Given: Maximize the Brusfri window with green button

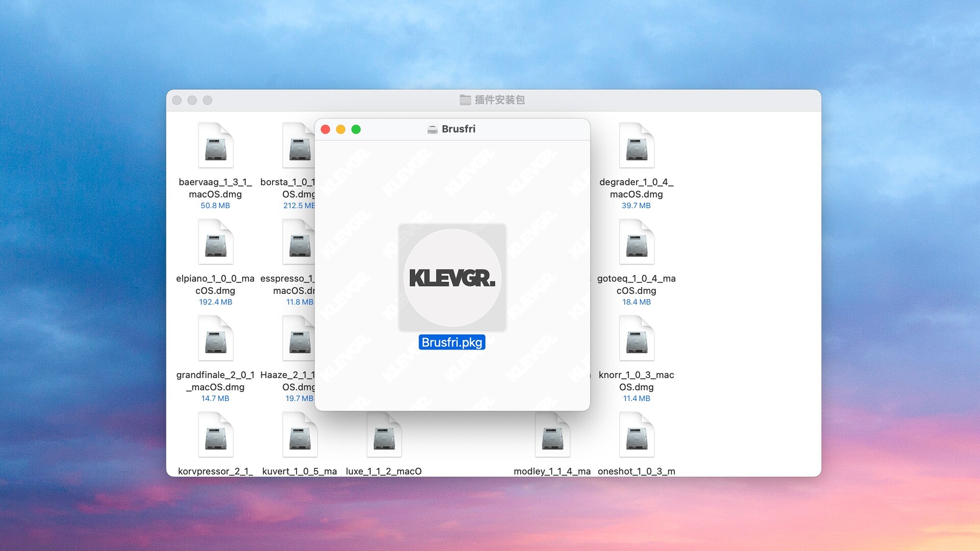Looking at the screenshot, I should pos(356,130).
